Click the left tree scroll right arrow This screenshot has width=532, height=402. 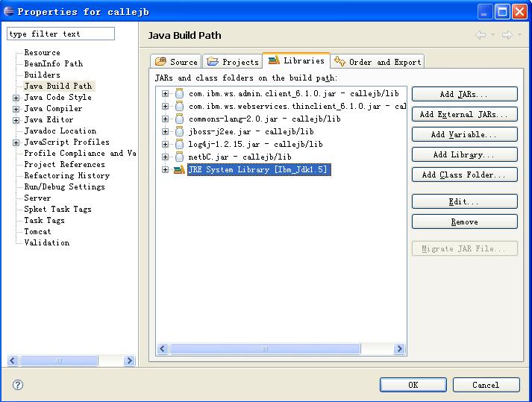coord(129,360)
